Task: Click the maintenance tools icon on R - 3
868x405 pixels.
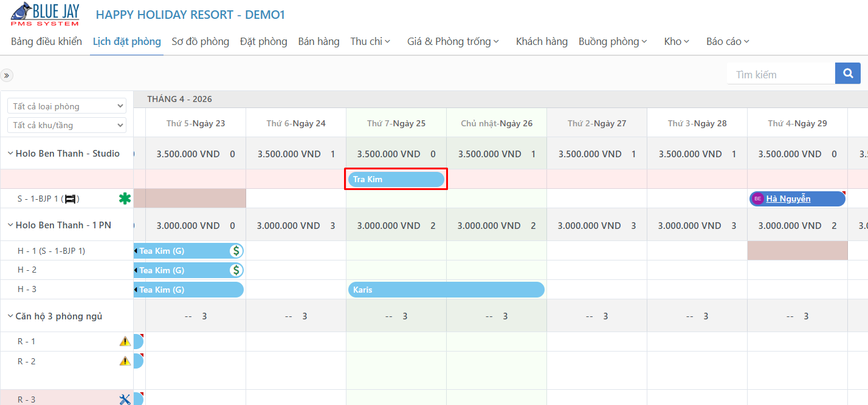Action: (125, 399)
